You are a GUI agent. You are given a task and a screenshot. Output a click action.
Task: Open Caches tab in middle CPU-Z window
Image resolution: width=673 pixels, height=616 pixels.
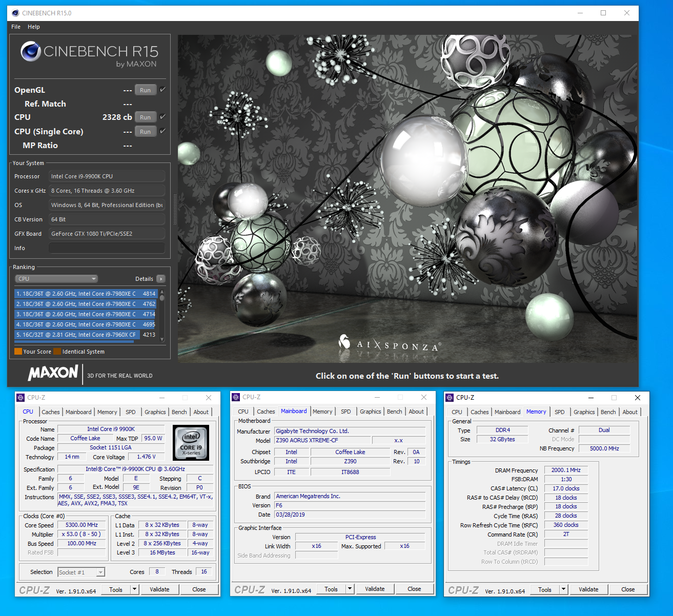point(266,412)
